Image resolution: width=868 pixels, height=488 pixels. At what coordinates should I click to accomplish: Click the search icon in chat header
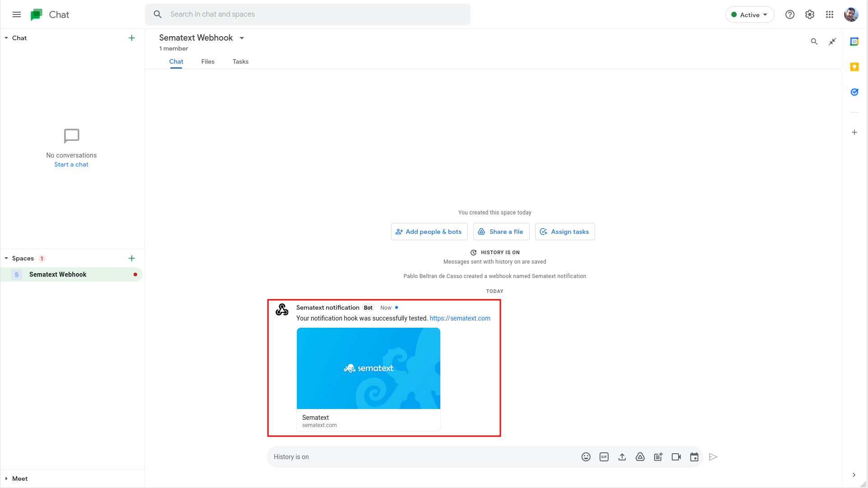click(x=813, y=41)
